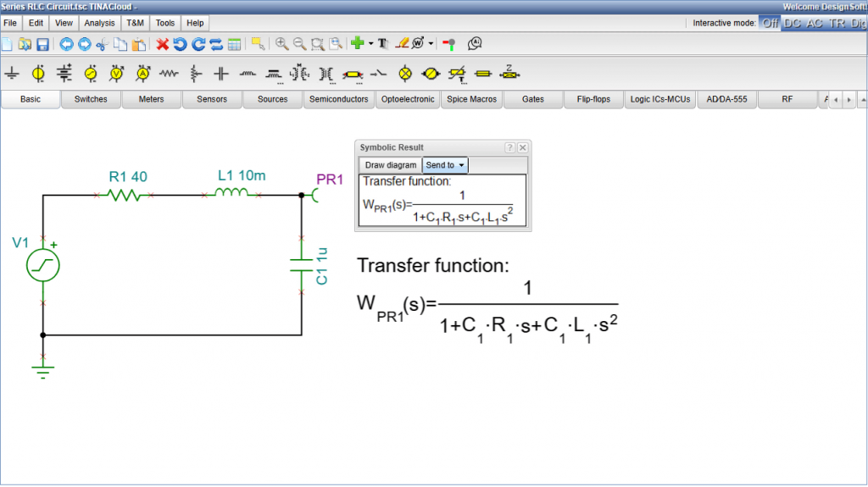Viewport: 868px width, 487px height.
Task: Expand the green plus dropdown arrow
Action: tap(370, 44)
